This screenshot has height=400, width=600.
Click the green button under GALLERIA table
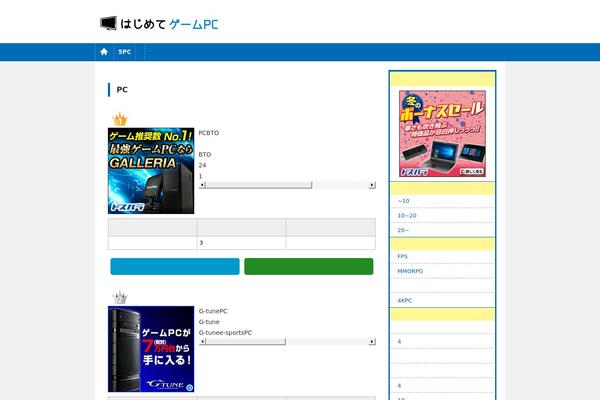tap(309, 266)
